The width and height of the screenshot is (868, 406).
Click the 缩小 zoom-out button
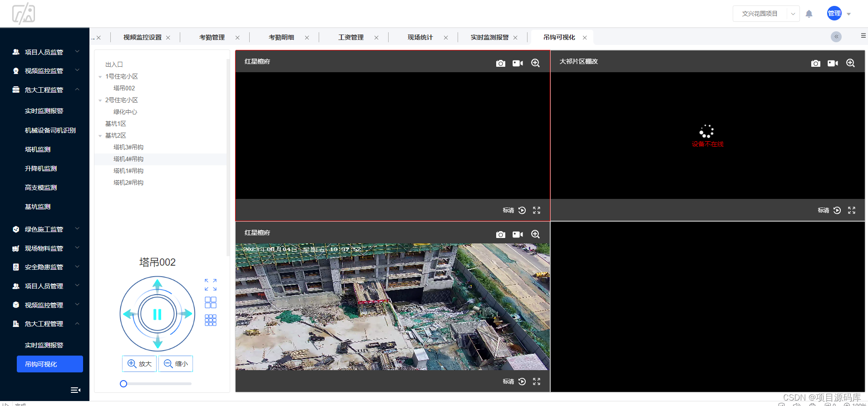(176, 364)
